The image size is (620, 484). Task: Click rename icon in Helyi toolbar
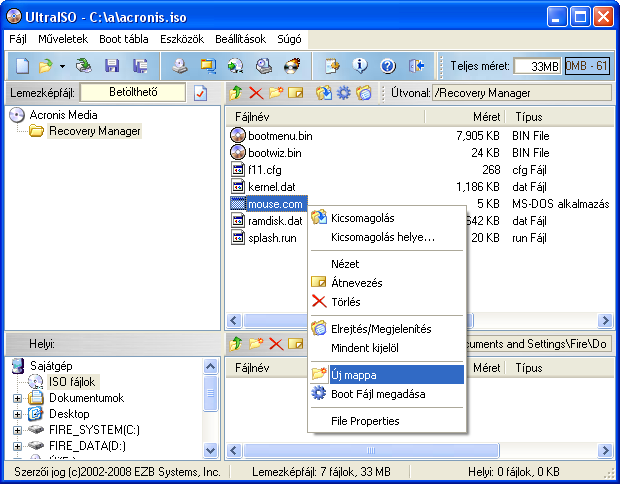pos(295,344)
